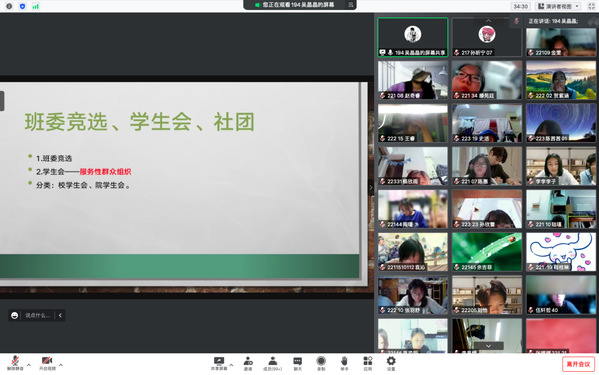Turn on camera with 开启视频
Viewport: 599px width, 375px height.
[47, 363]
